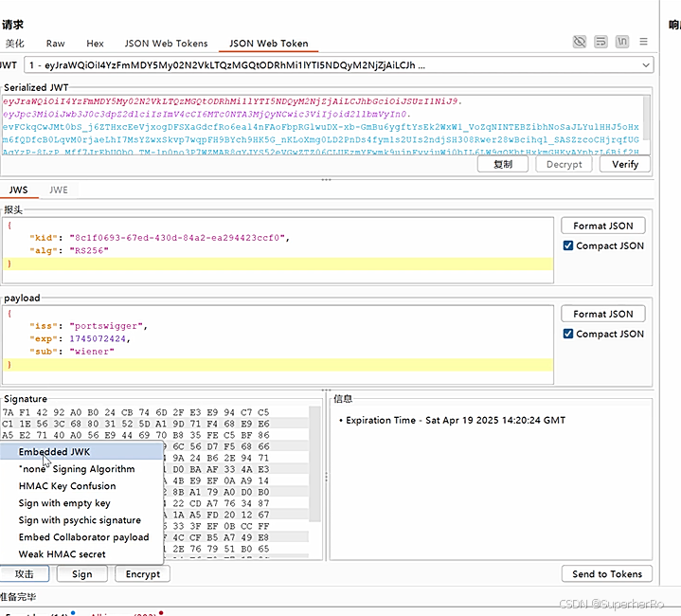Click first signature hex row starting 7A F1

135,412
